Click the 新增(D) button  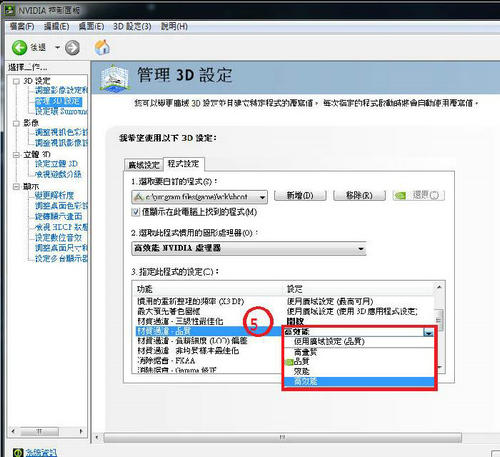300,195
